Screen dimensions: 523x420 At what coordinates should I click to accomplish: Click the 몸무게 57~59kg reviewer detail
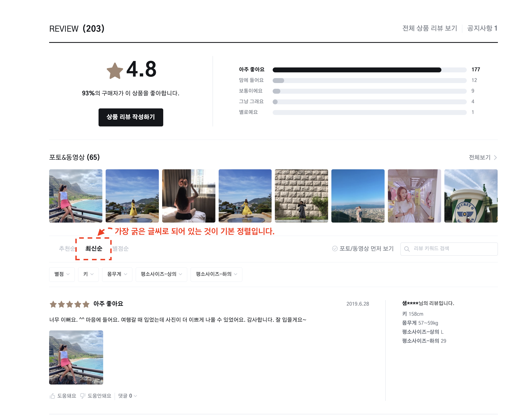coord(420,323)
